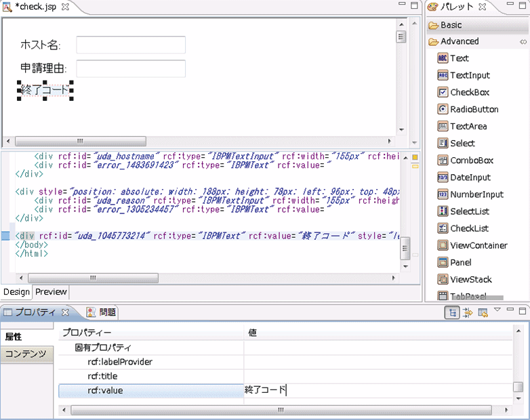Minimize the editor area
The height and width of the screenshot is (420, 530).
[402, 3]
